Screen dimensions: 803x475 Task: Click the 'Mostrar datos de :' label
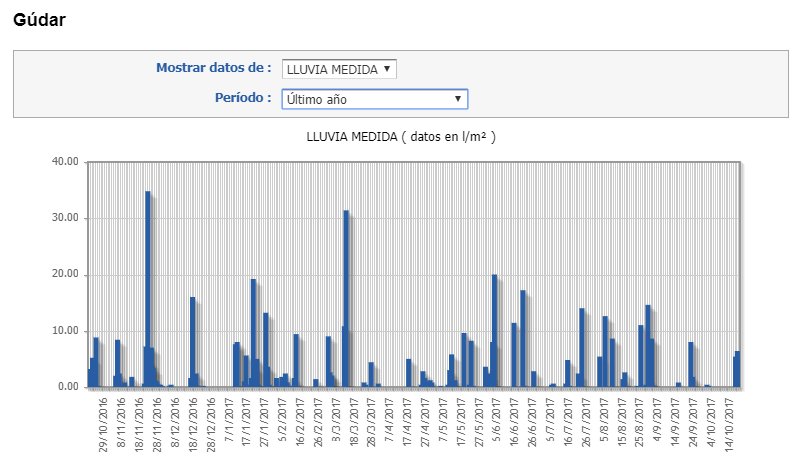[x=214, y=68]
